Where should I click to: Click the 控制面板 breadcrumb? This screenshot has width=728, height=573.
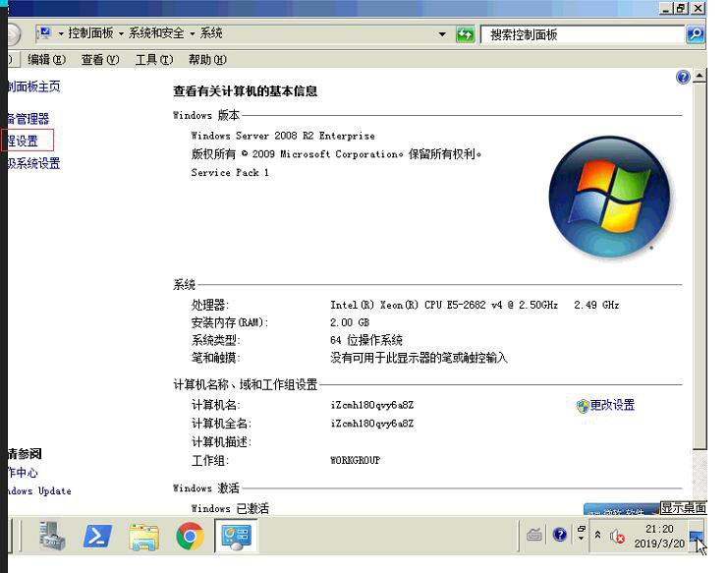pos(90,33)
